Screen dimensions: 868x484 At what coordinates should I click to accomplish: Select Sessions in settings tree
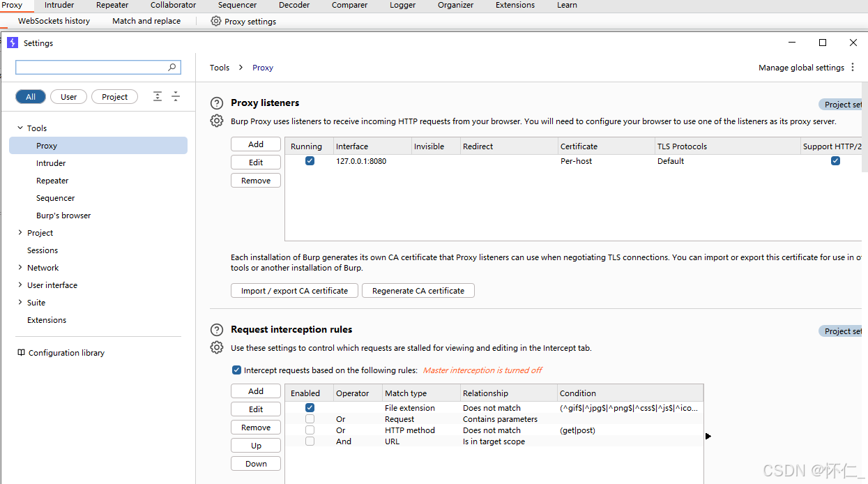[43, 250]
